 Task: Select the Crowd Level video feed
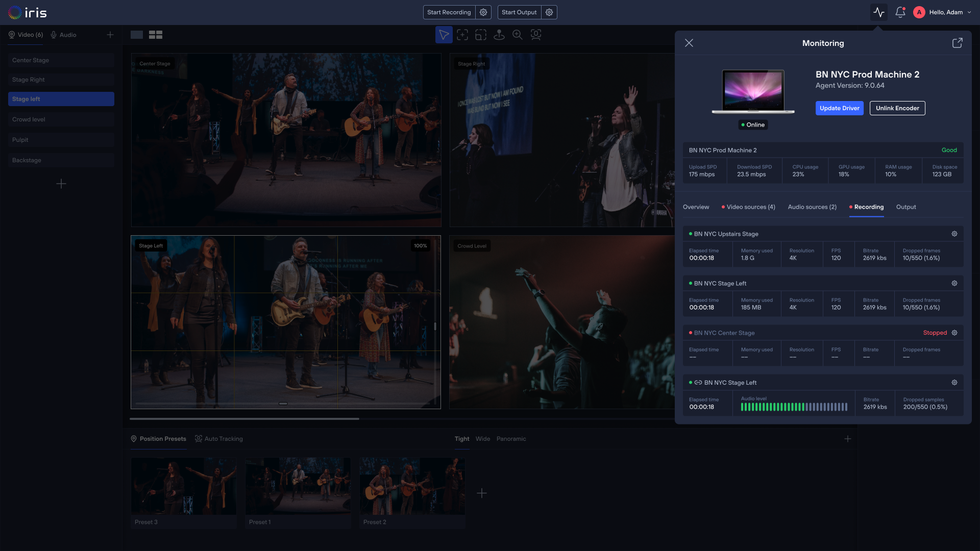point(562,322)
